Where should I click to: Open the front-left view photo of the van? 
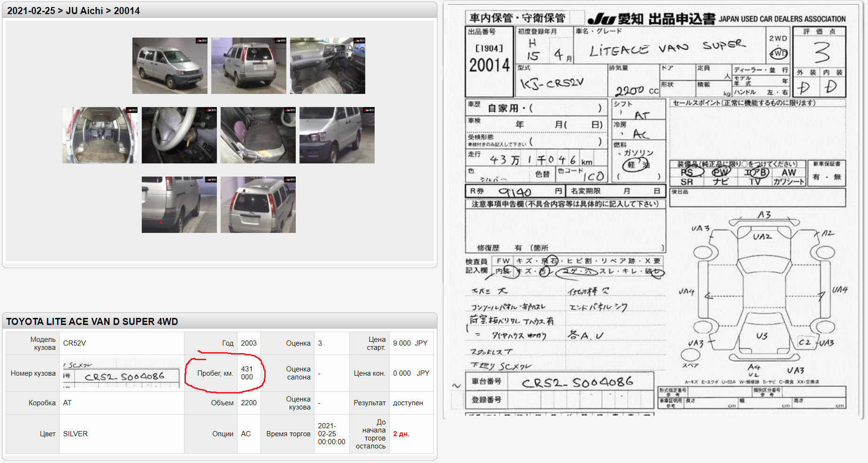coord(170,66)
